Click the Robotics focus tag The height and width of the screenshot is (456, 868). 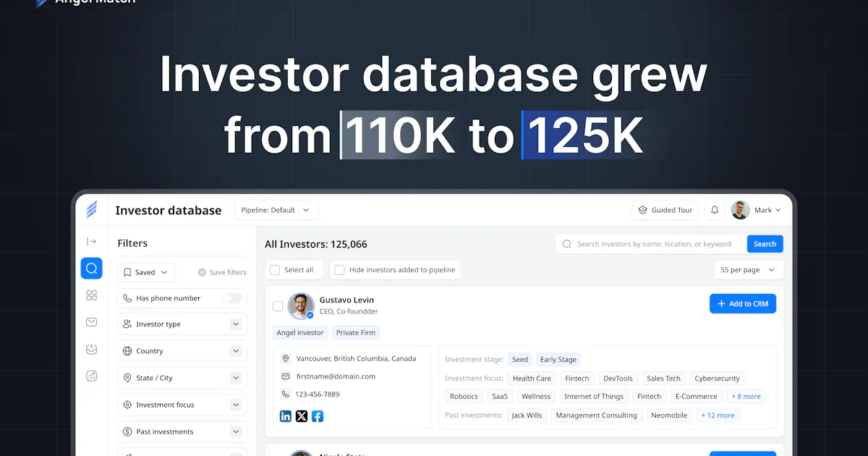click(464, 397)
